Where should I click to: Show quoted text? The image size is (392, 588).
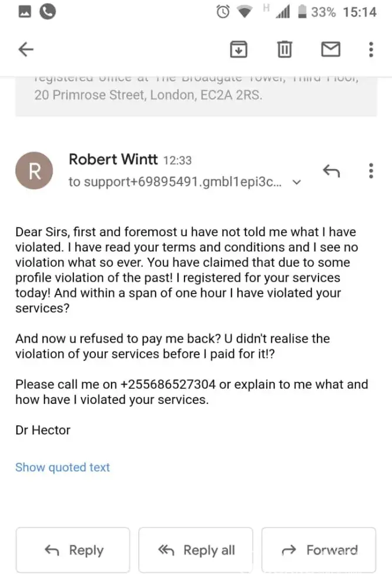coord(62,467)
